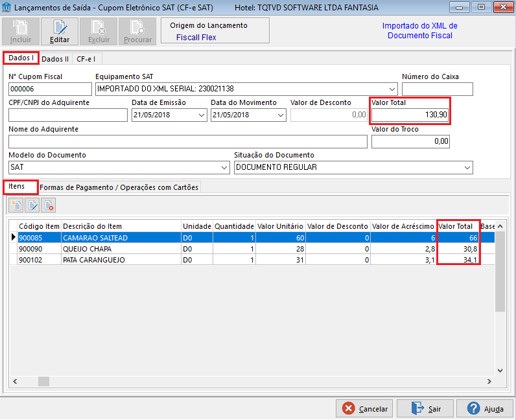Screen dimensions: 516x420
Task: Expand the Equipamento SAT dropdown
Action: tap(392, 89)
